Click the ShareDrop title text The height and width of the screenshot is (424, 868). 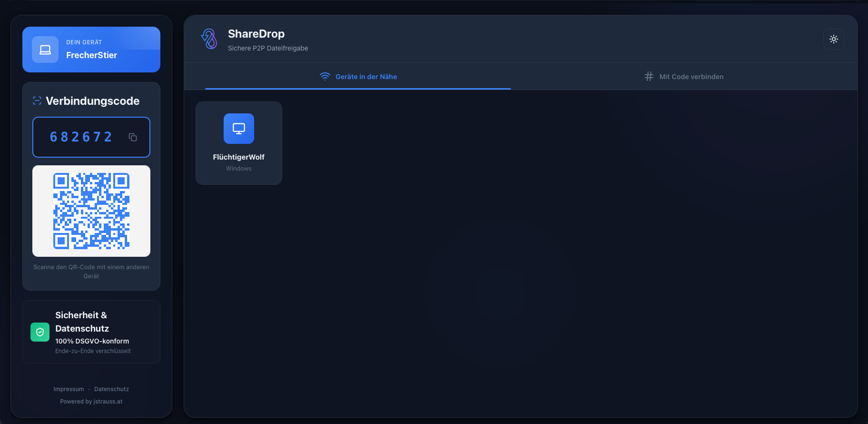(x=256, y=34)
